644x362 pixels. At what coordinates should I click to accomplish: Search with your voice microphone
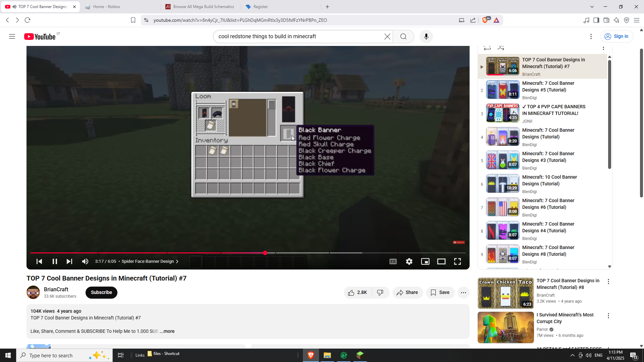pyautogui.click(x=426, y=37)
